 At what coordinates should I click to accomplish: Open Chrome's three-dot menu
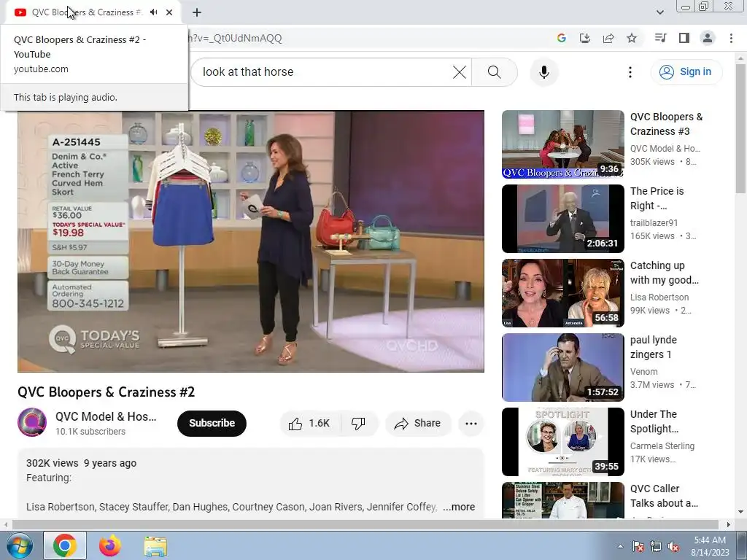click(731, 38)
